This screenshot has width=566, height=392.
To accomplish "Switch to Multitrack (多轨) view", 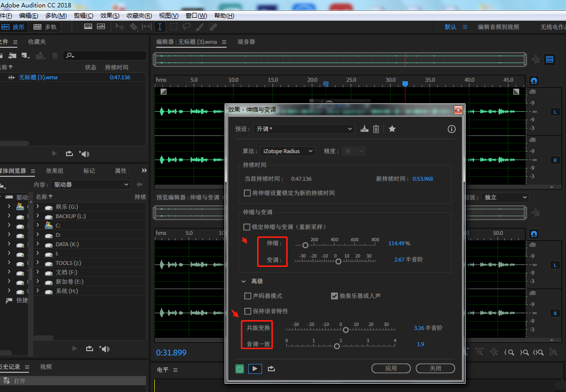I will (x=45, y=27).
